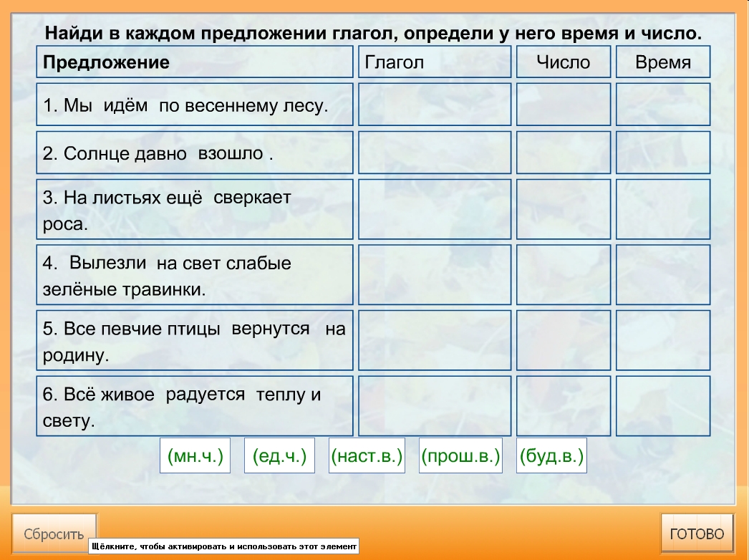Click the Число cell for sentence 4

coord(564,275)
